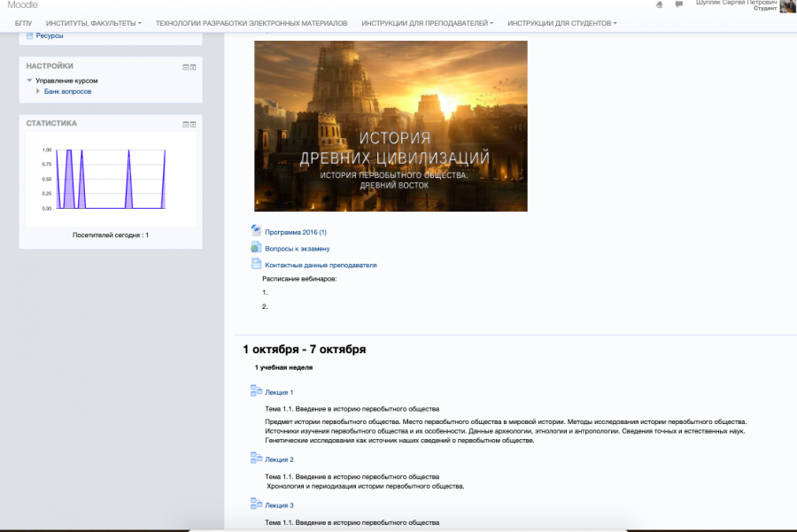Click the user profile avatar picture

787,6
